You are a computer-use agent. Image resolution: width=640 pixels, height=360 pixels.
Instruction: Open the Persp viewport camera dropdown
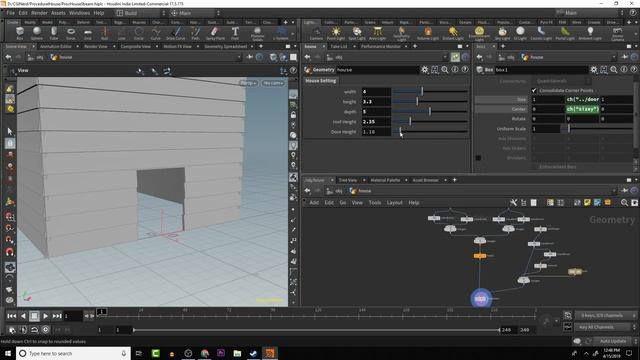click(x=249, y=83)
